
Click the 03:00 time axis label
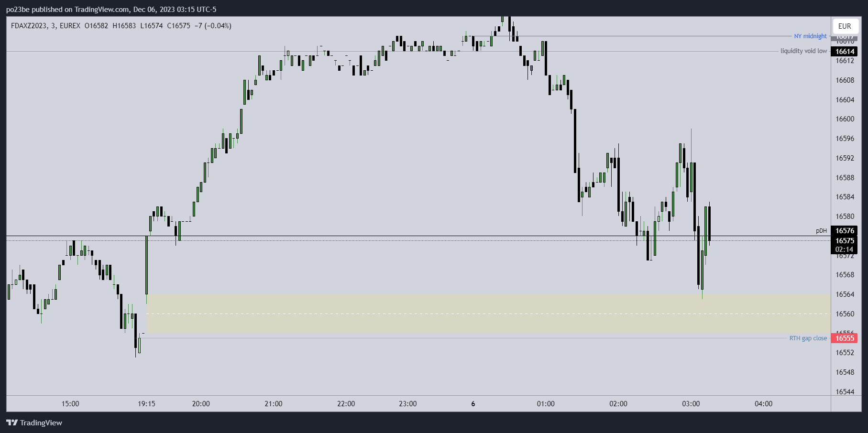coord(691,404)
